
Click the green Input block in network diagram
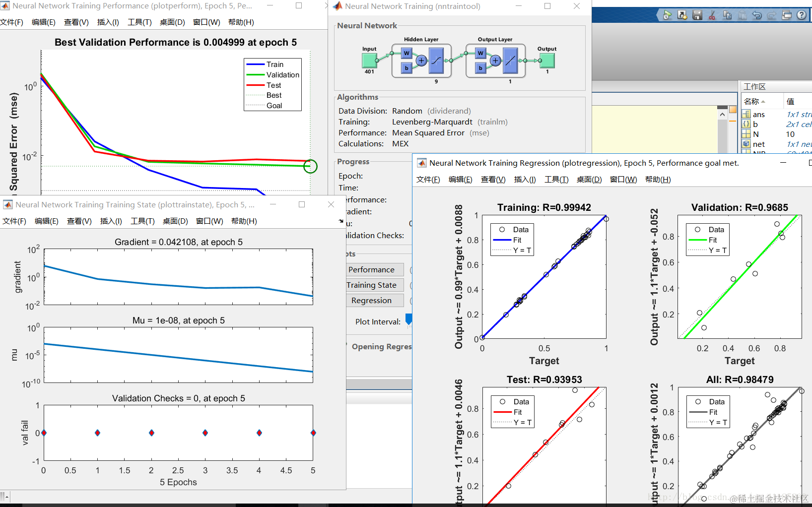point(369,61)
